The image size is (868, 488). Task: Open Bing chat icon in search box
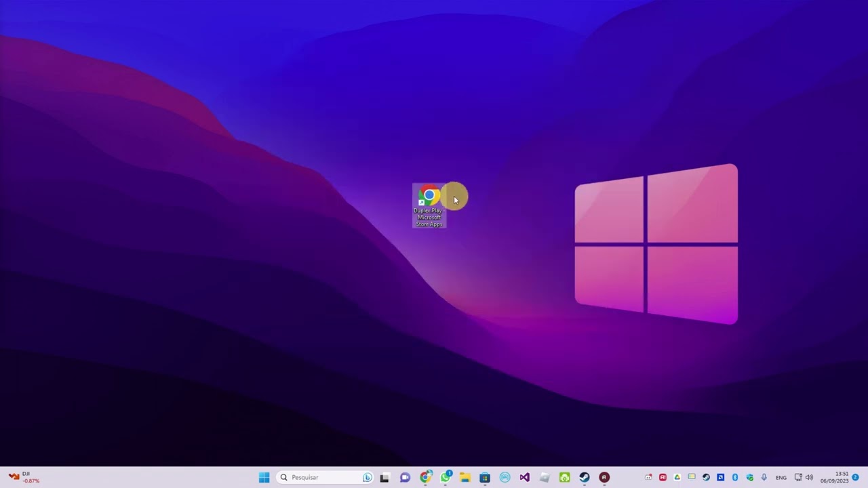(x=367, y=478)
